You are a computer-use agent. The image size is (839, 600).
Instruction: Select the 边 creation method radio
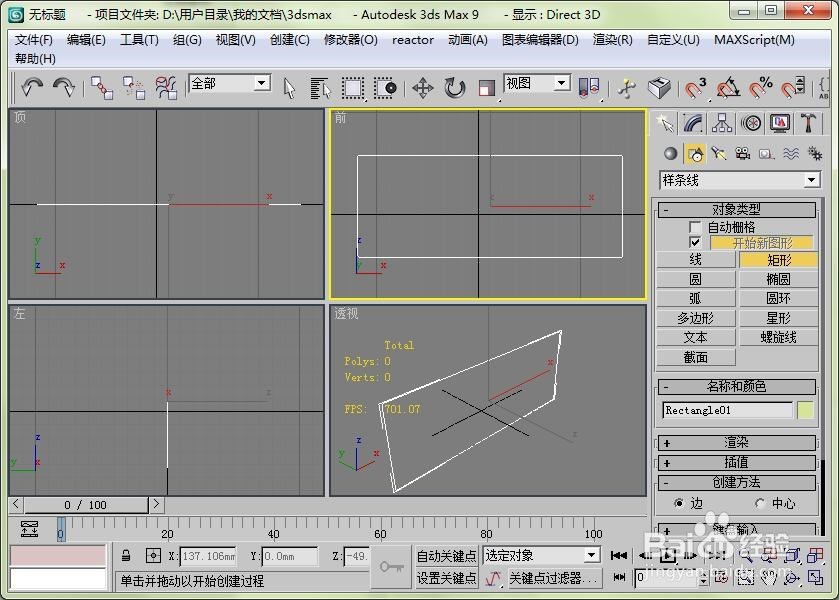[678, 503]
